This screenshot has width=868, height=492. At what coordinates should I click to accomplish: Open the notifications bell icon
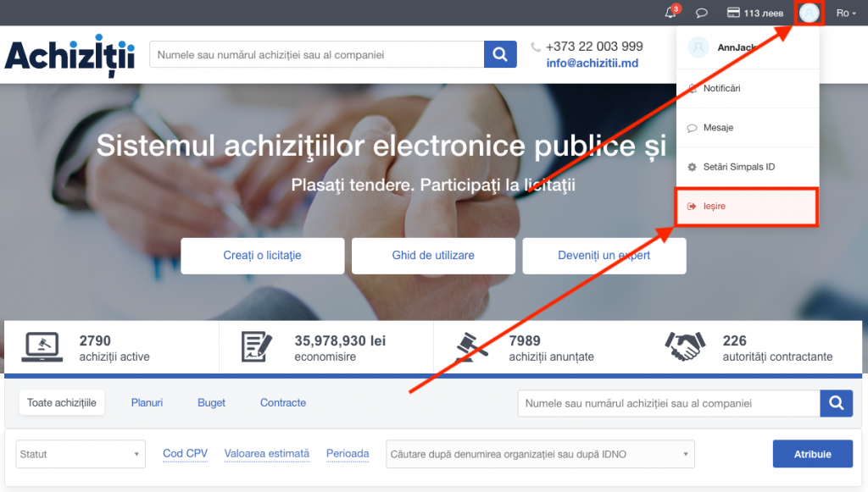pos(671,13)
